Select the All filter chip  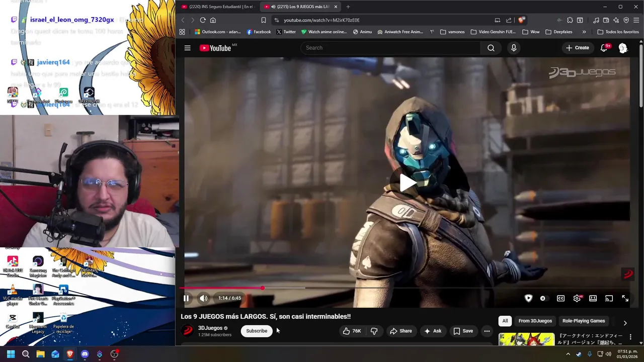pos(505,321)
